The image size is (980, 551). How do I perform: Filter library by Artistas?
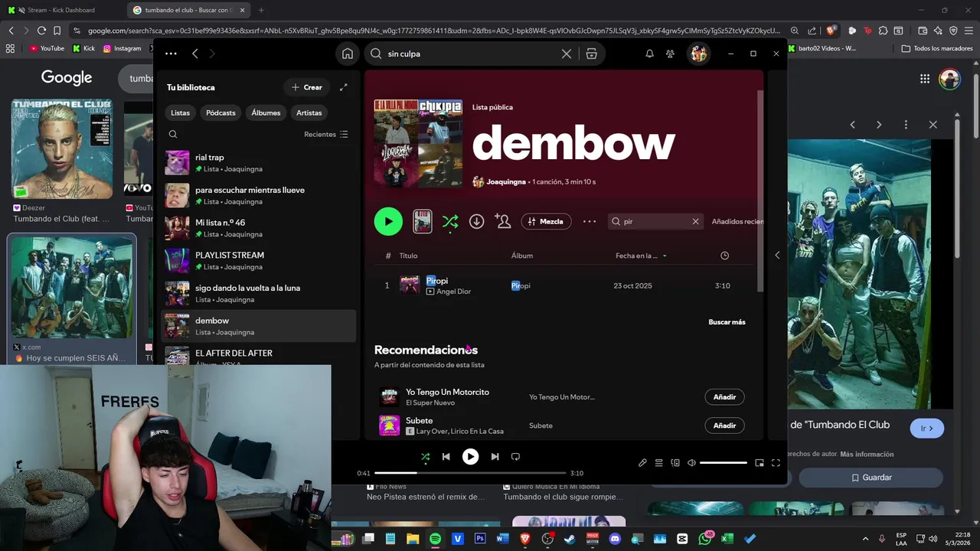(x=309, y=112)
